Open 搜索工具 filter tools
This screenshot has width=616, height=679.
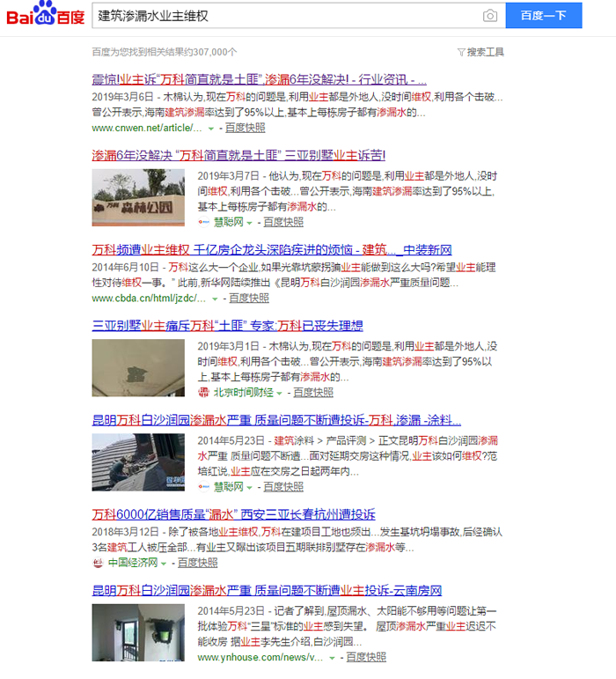tap(486, 52)
